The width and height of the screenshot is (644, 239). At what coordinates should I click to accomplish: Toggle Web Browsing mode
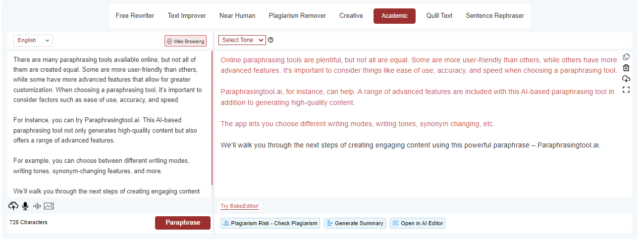pos(185,41)
